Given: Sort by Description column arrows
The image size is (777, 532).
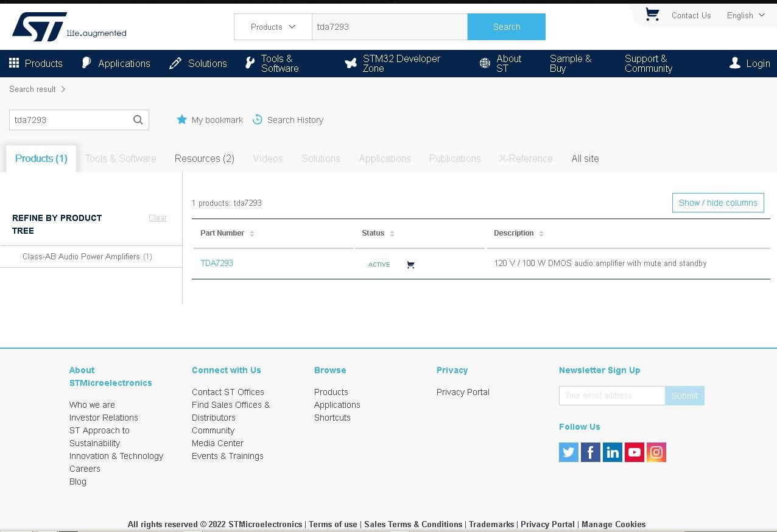Looking at the screenshot, I should pyautogui.click(x=541, y=234).
